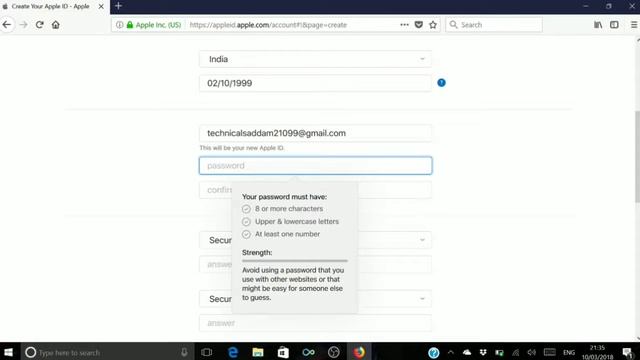
Task: Focus the password input field
Action: coord(315,166)
